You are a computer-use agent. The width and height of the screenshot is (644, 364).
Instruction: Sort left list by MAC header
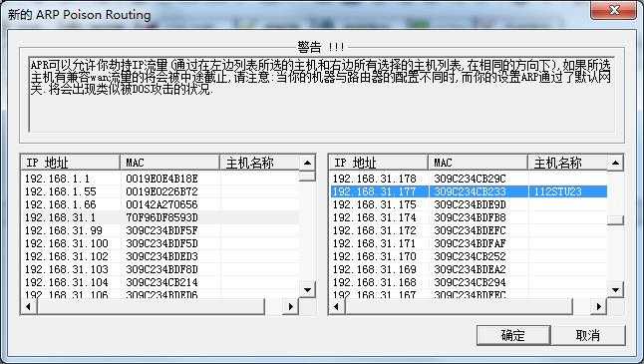(169, 163)
